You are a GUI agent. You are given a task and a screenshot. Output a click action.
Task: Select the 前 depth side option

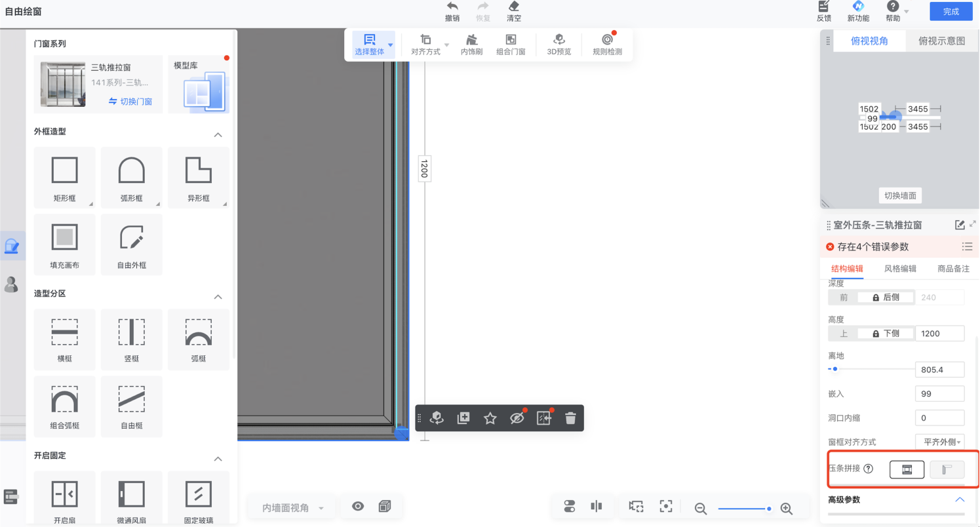coord(844,297)
